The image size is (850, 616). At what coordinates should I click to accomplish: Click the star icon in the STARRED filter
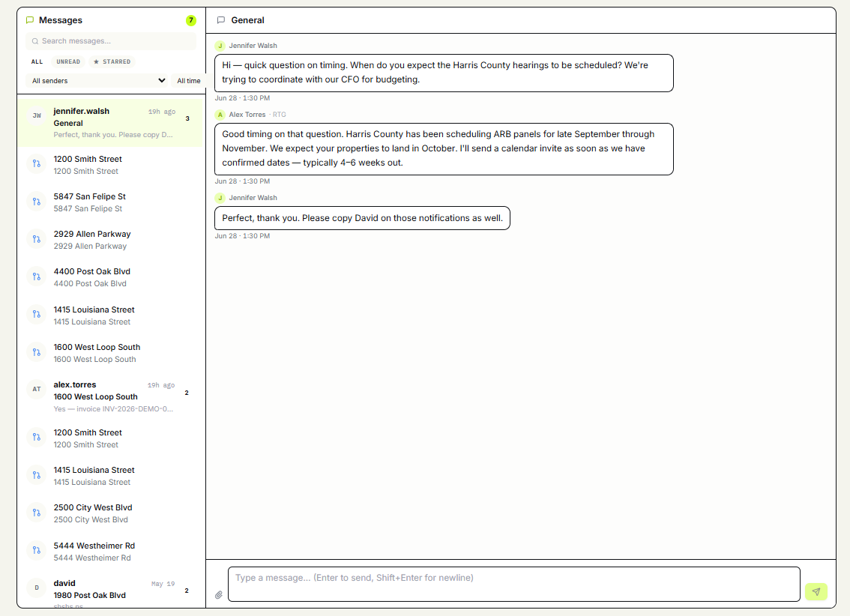tap(97, 61)
